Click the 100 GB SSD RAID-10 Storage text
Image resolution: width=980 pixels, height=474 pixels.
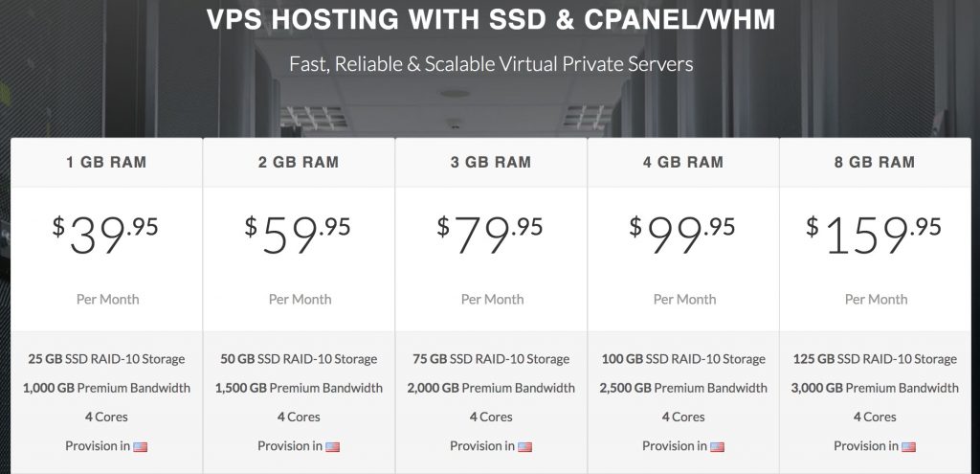click(683, 359)
